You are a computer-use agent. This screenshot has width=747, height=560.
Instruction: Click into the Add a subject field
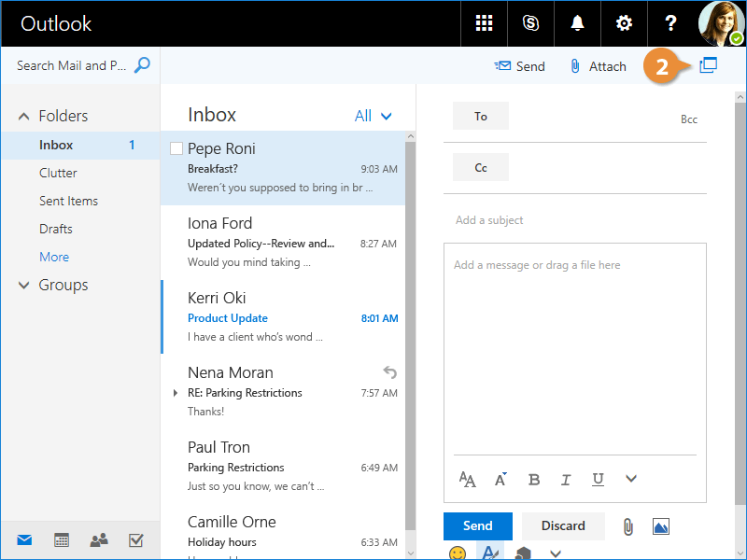point(574,220)
